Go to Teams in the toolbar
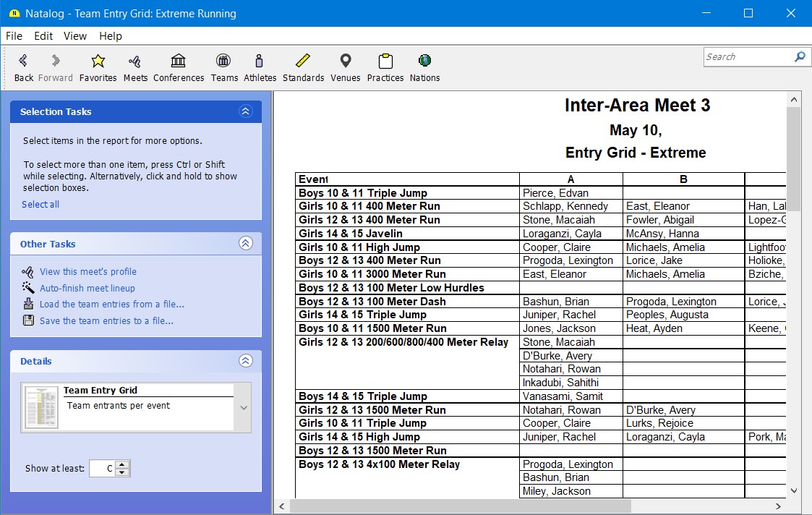 click(x=224, y=67)
